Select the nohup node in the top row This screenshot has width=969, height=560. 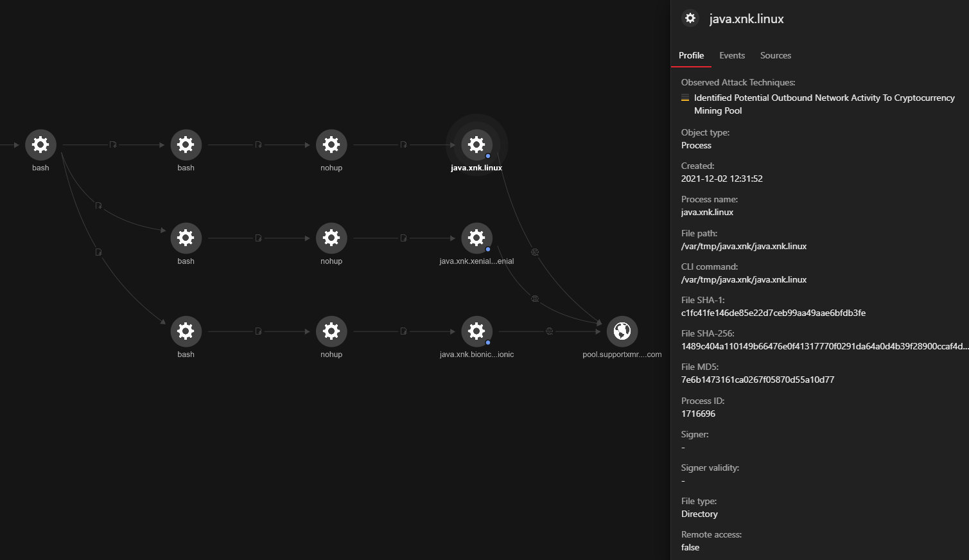(331, 145)
